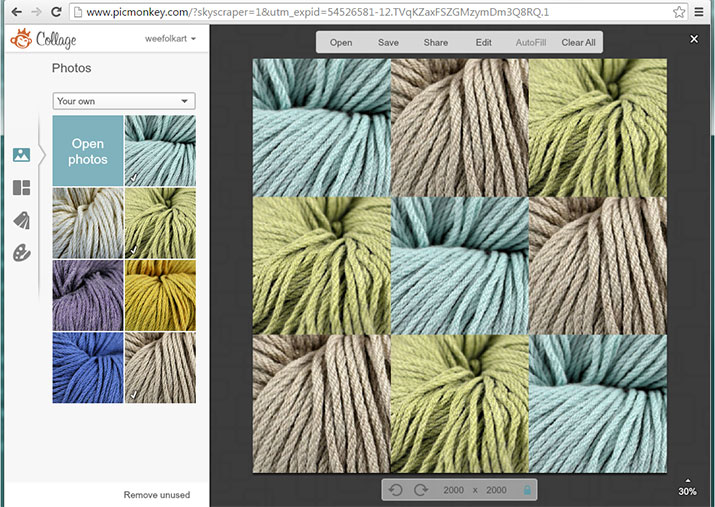Select the cream yarn thumbnail in Photos
Image resolution: width=715 pixels, height=507 pixels.
point(88,223)
